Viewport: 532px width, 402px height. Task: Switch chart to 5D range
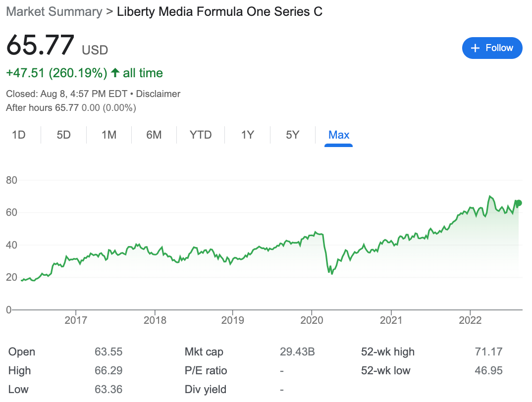pos(63,135)
